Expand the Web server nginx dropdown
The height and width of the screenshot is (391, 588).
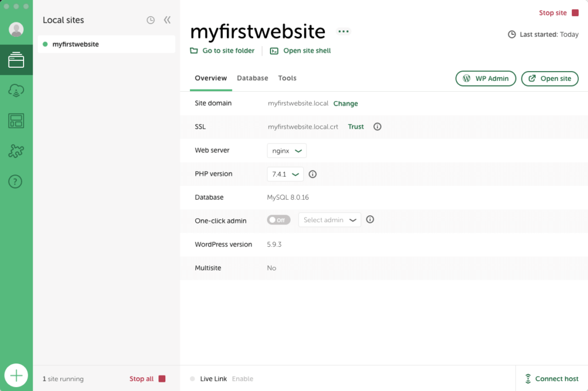pyautogui.click(x=287, y=150)
